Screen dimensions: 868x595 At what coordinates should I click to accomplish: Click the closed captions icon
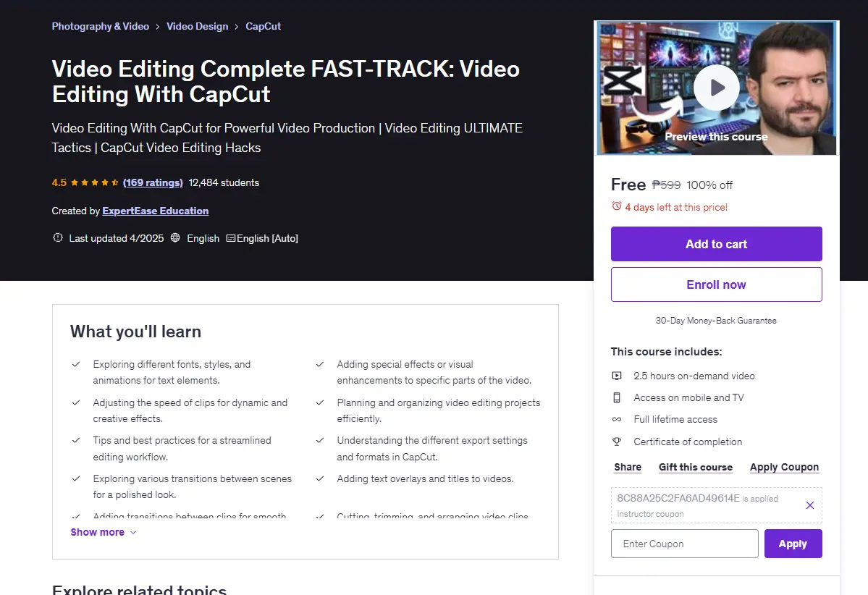(231, 239)
